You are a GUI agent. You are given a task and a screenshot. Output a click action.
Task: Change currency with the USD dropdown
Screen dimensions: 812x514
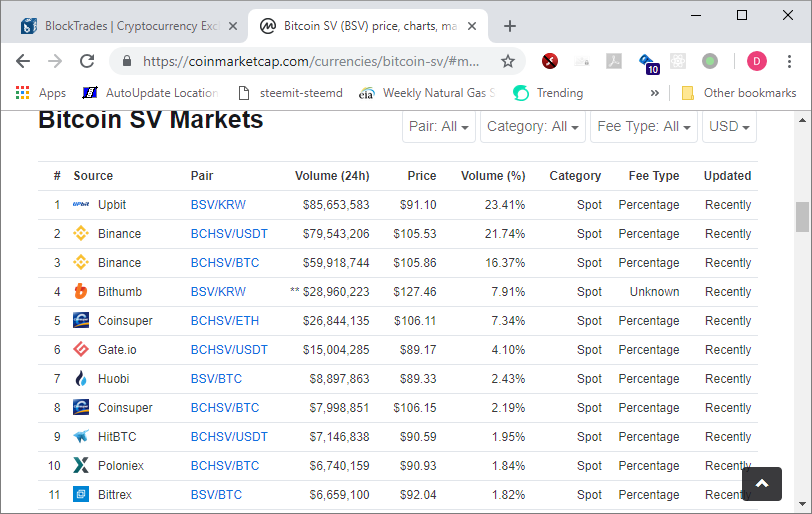tap(729, 126)
